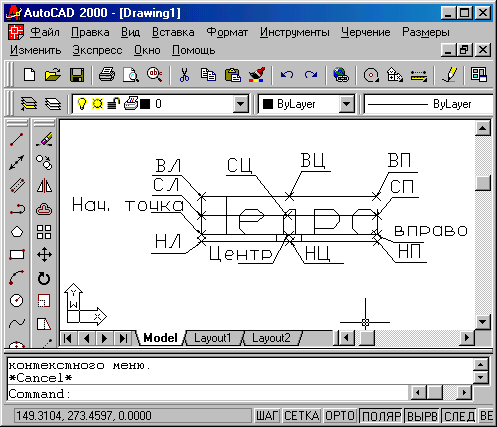The height and width of the screenshot is (427, 497).
Task: Open Tracking/snap target toolbar icon
Action: 371,75
